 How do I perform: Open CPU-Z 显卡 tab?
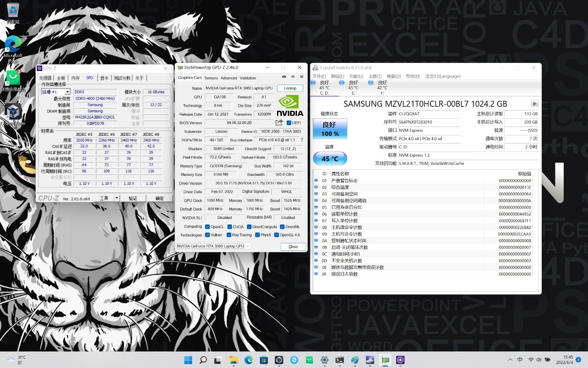click(104, 78)
